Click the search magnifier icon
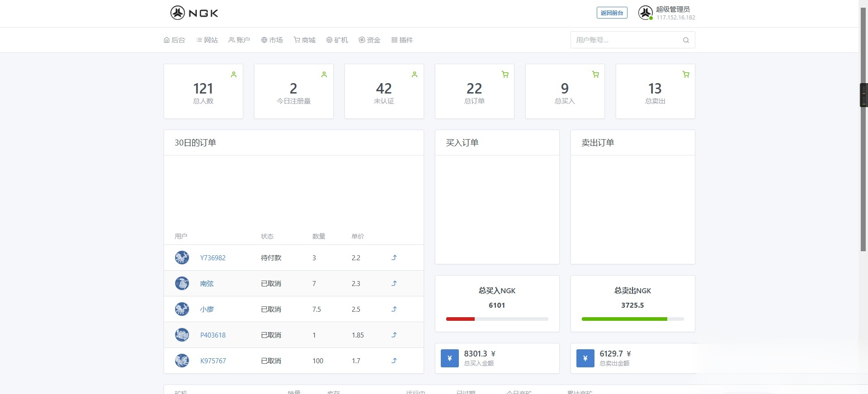This screenshot has width=868, height=394. click(x=686, y=40)
